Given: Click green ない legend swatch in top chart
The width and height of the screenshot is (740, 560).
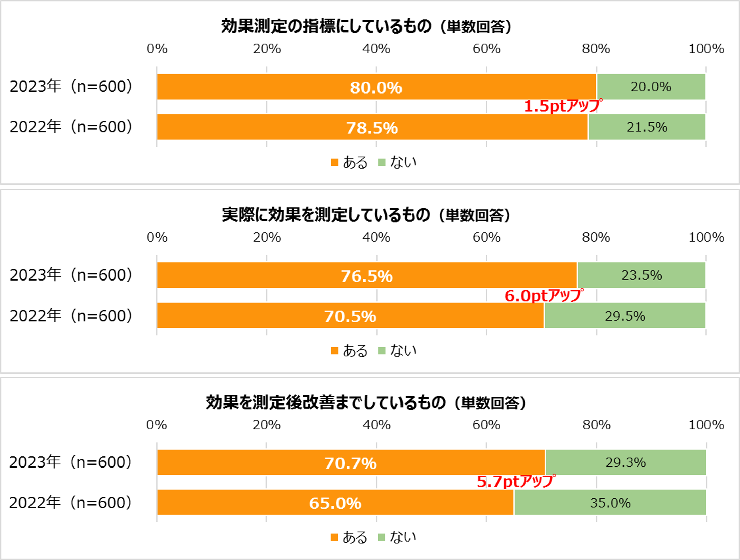Looking at the screenshot, I should pos(382,163).
